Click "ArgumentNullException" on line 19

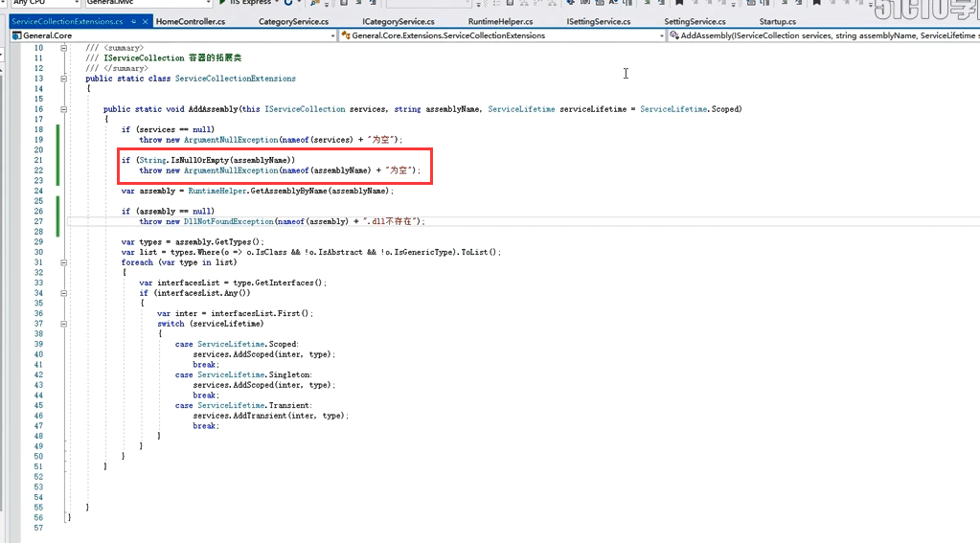coord(231,140)
